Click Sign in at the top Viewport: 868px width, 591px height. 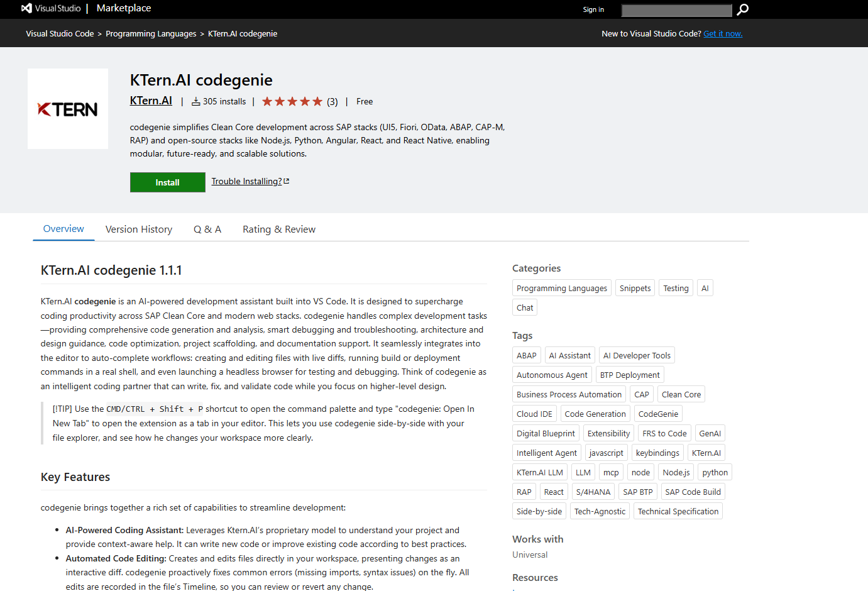(x=593, y=9)
